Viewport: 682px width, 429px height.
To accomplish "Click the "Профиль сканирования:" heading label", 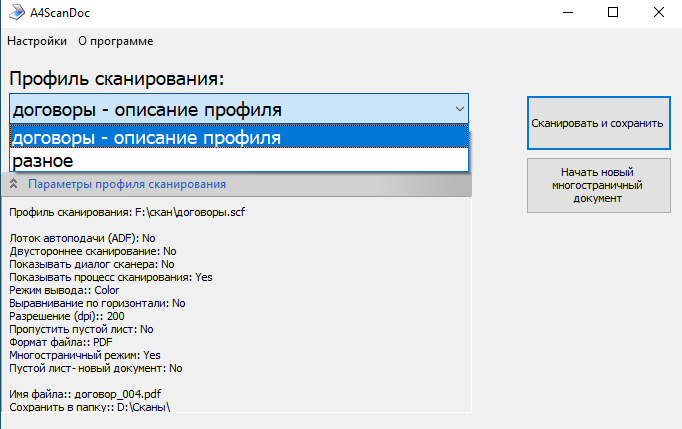I will (116, 78).
